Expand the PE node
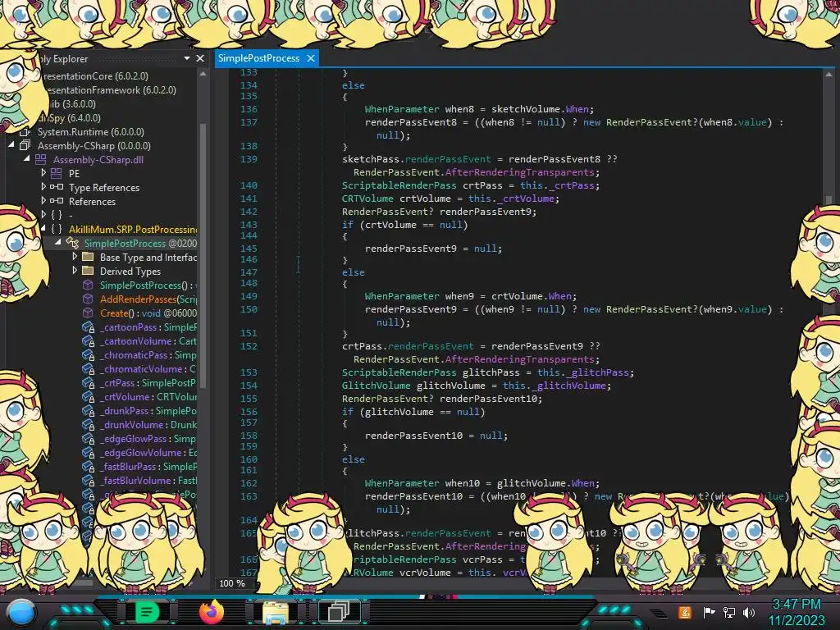The image size is (840, 630). point(43,173)
